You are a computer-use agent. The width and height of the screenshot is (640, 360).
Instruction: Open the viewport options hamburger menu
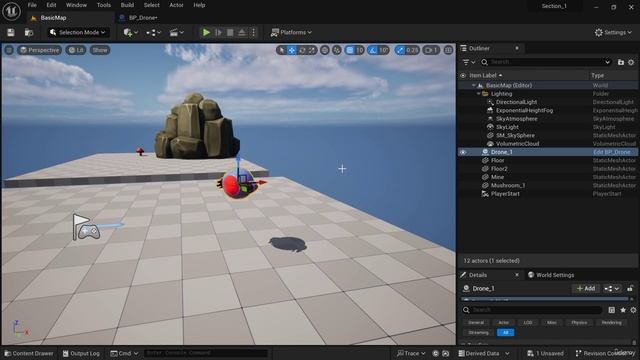click(9, 50)
